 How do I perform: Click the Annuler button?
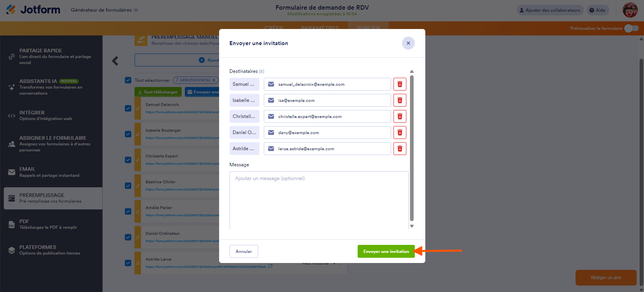pos(244,251)
